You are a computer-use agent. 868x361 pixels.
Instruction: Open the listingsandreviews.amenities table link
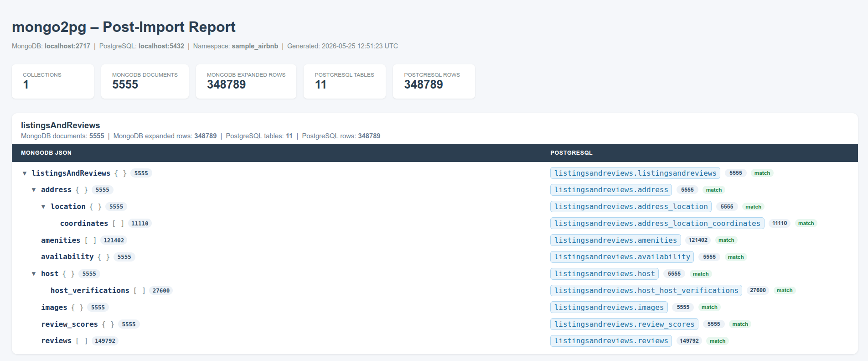point(615,240)
